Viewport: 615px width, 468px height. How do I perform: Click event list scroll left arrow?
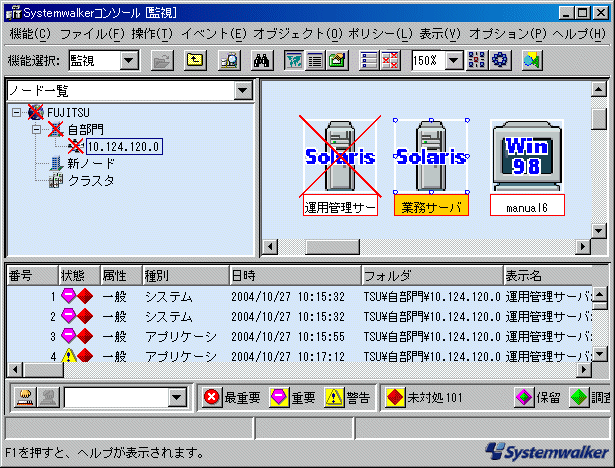click(x=15, y=370)
